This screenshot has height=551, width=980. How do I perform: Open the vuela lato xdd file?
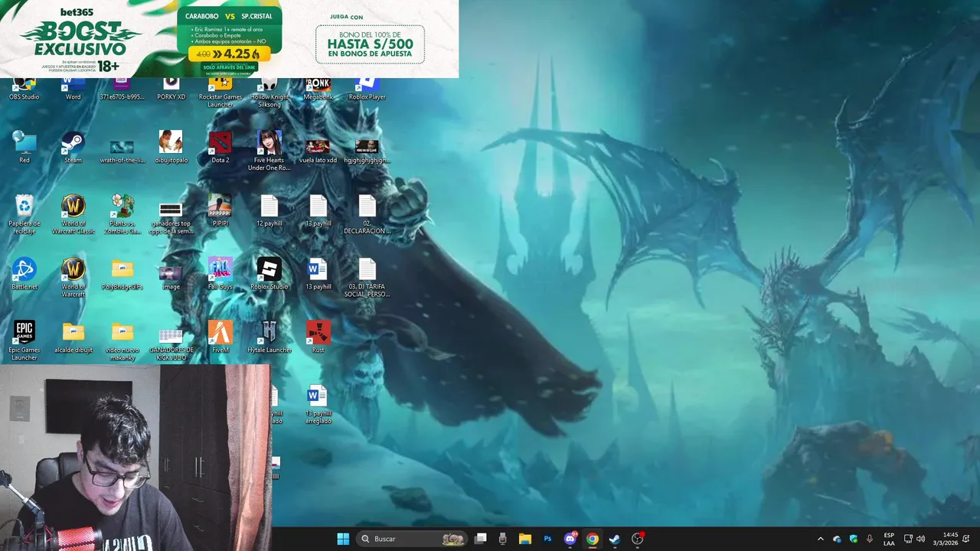318,151
